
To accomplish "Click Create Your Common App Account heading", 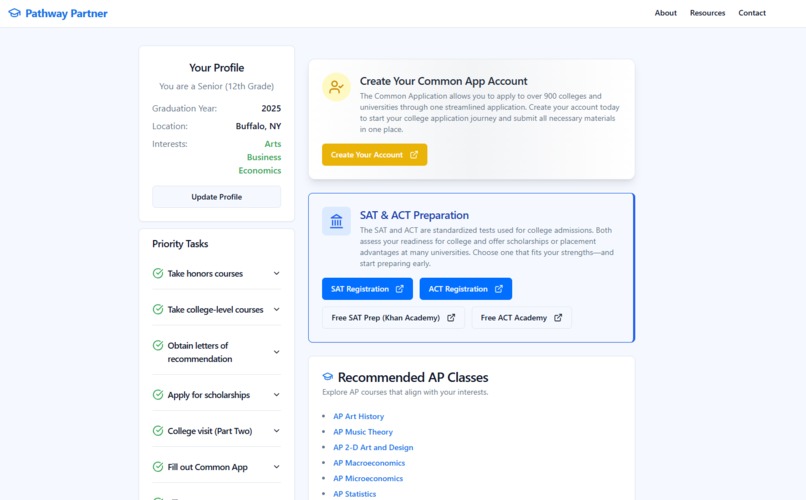I will pyautogui.click(x=444, y=81).
